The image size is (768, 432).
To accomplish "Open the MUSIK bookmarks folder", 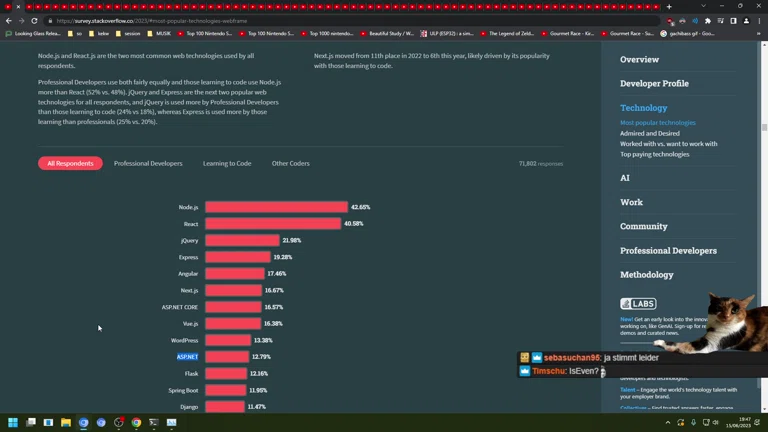I will pyautogui.click(x=160, y=33).
